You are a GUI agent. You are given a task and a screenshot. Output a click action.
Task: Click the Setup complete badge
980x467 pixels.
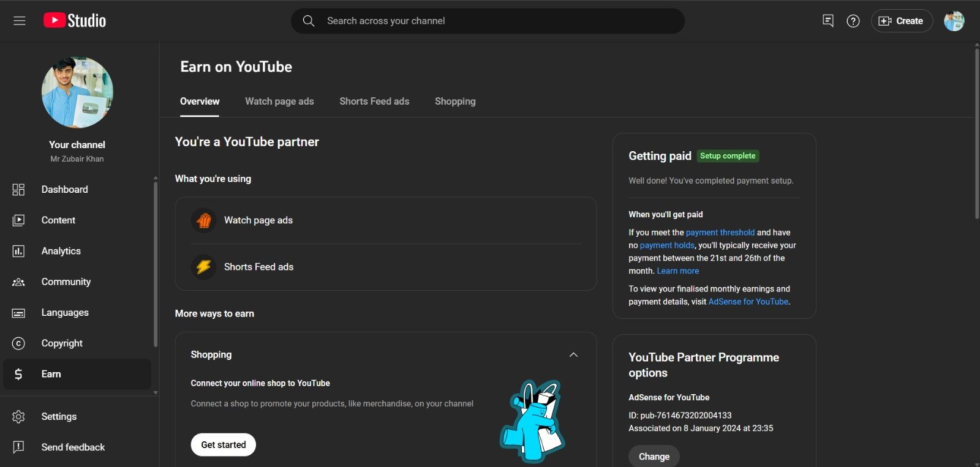coord(728,156)
